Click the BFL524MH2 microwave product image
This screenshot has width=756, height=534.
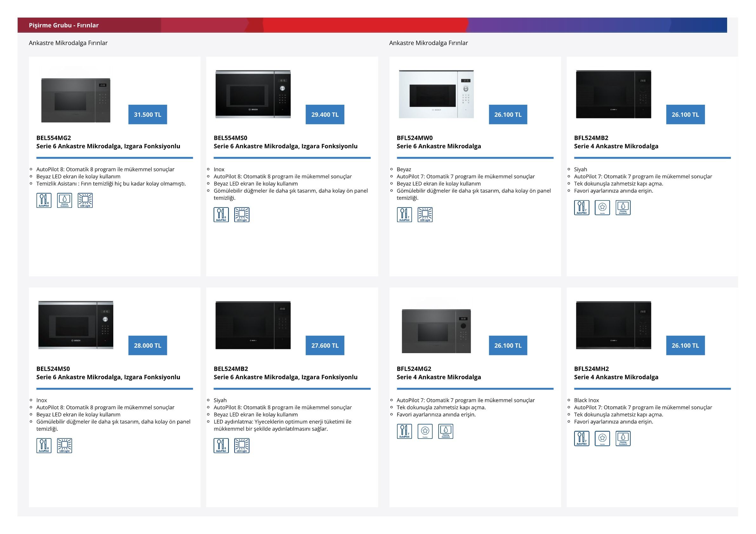(x=613, y=325)
